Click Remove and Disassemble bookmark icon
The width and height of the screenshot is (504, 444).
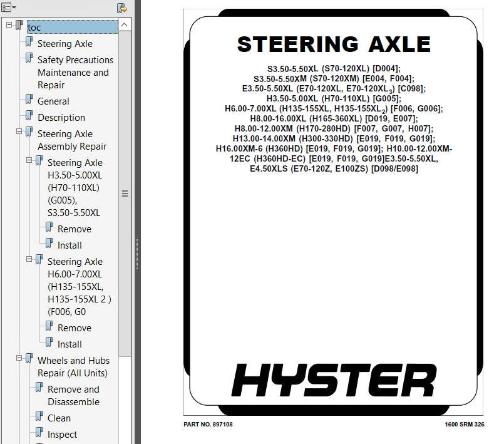coord(39,388)
